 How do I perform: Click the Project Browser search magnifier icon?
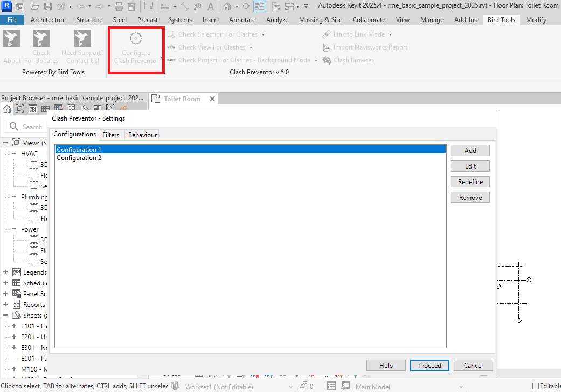pyautogui.click(x=13, y=127)
